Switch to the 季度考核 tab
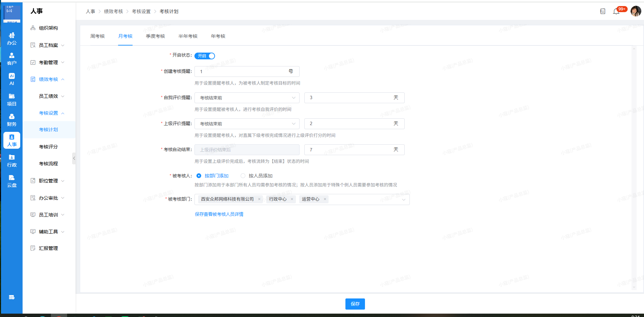 pyautogui.click(x=155, y=36)
